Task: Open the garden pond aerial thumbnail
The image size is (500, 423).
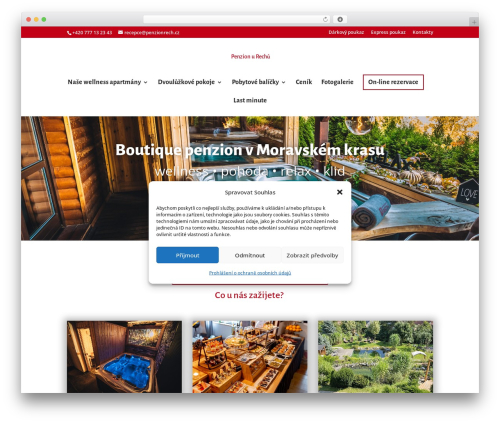Action: 375,357
